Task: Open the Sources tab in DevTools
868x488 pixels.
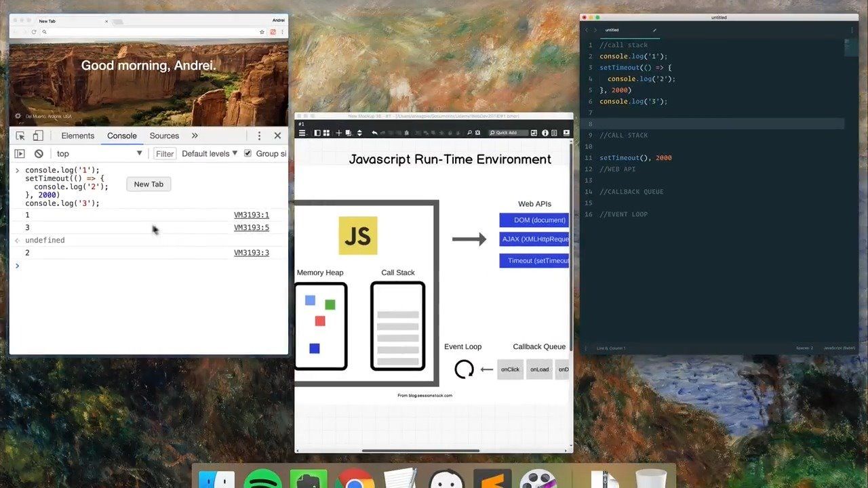Action: (164, 136)
